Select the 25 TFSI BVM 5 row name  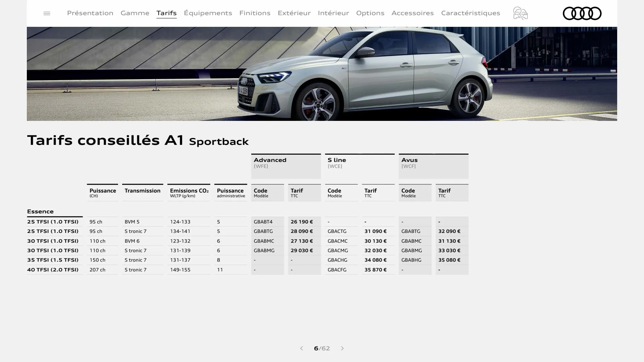pyautogui.click(x=53, y=222)
